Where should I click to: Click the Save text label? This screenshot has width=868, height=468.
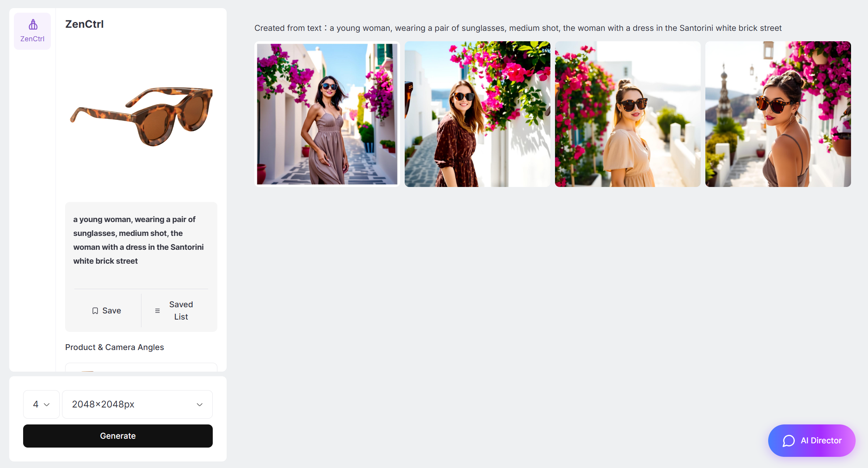point(112,311)
